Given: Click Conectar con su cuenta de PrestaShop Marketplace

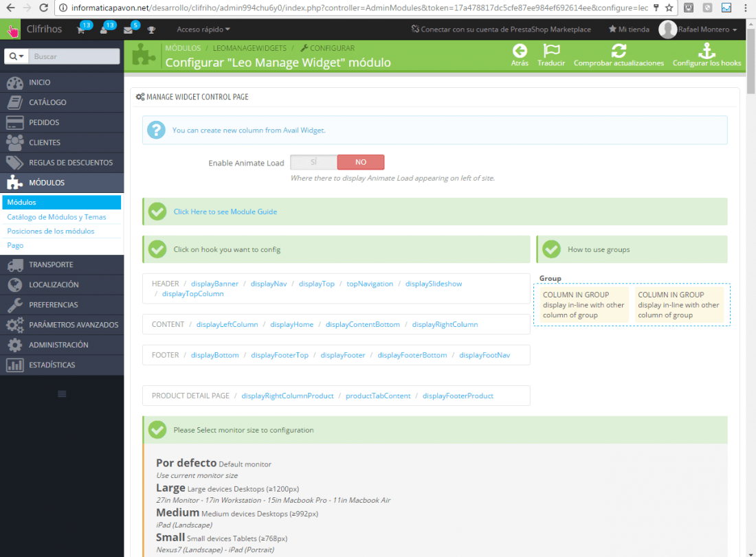Looking at the screenshot, I should tap(501, 30).
